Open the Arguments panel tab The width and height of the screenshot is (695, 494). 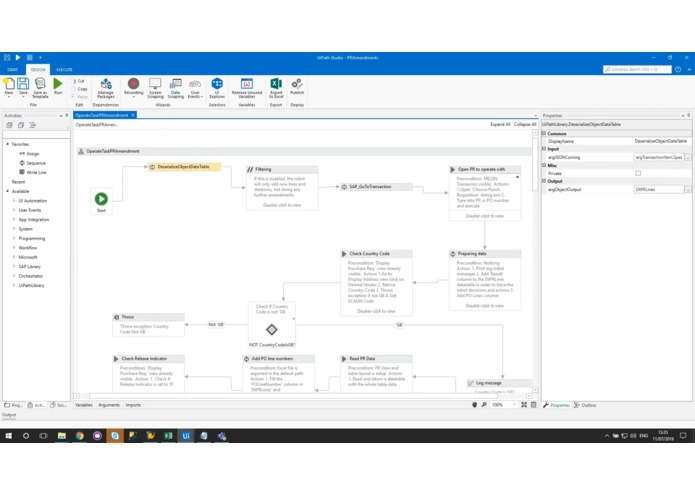click(109, 405)
